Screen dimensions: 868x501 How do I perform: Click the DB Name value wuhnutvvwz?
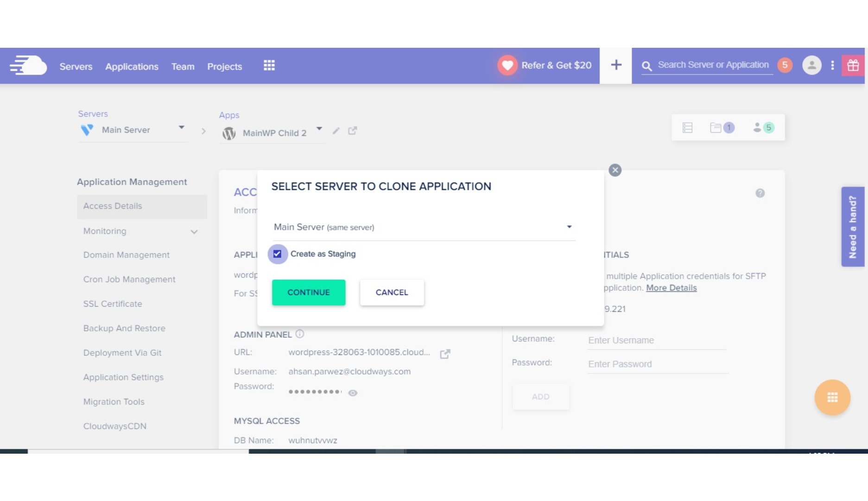[x=313, y=440]
